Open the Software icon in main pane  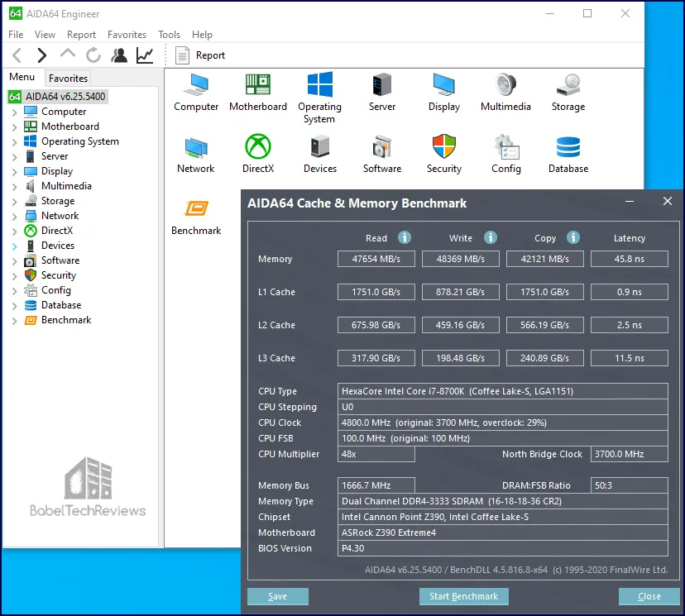[382, 146]
